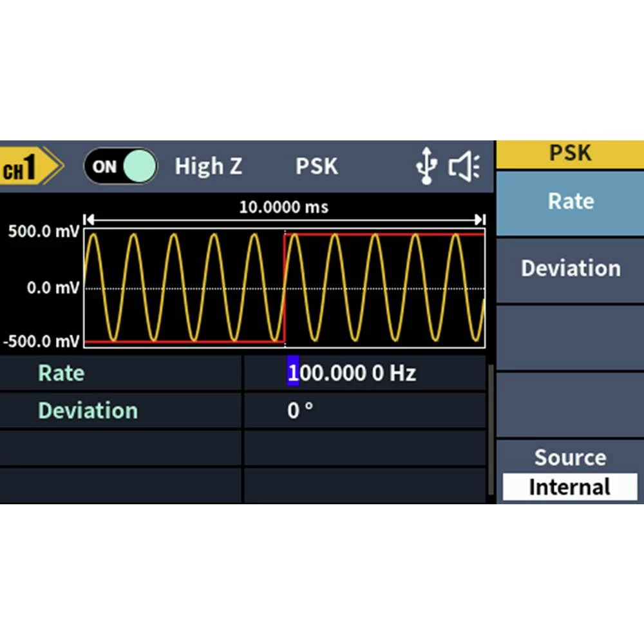
Task: Click the highlighted first digit of Rate
Action: pos(293,373)
